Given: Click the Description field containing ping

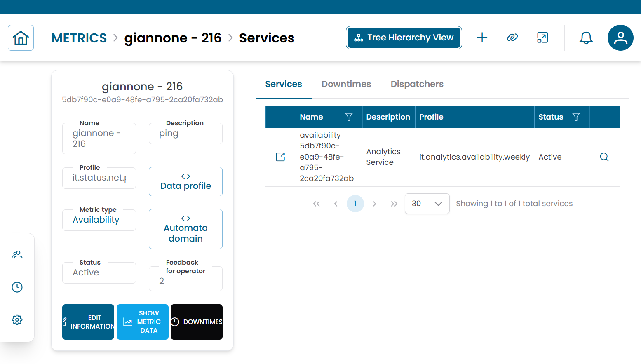Looking at the screenshot, I should 185,134.
